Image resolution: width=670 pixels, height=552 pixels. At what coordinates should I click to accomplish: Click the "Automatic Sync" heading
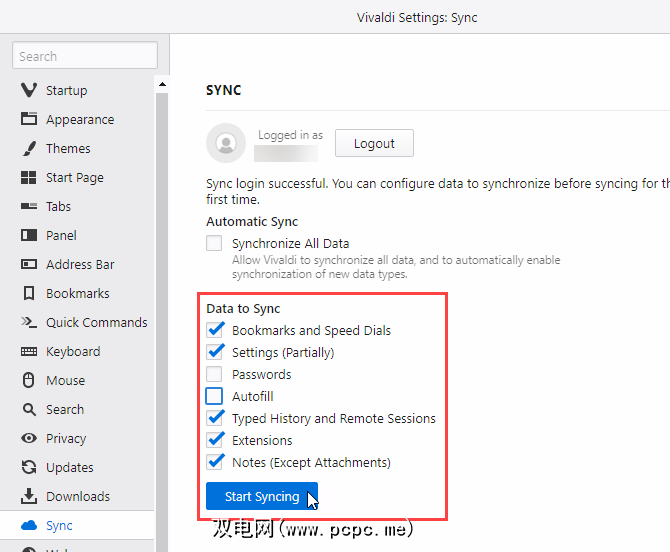[x=252, y=222]
